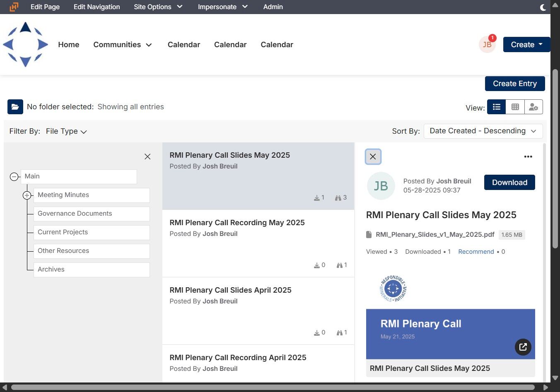Open the user settings view icon
Viewport: 560px width, 392px height.
coord(533,107)
